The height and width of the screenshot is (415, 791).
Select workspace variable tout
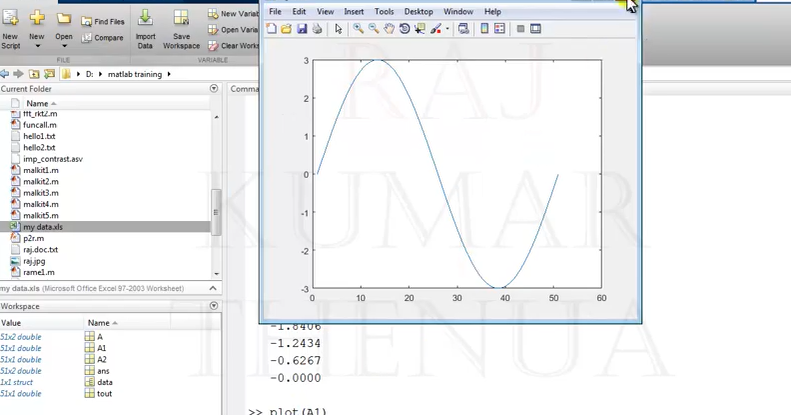(x=104, y=393)
